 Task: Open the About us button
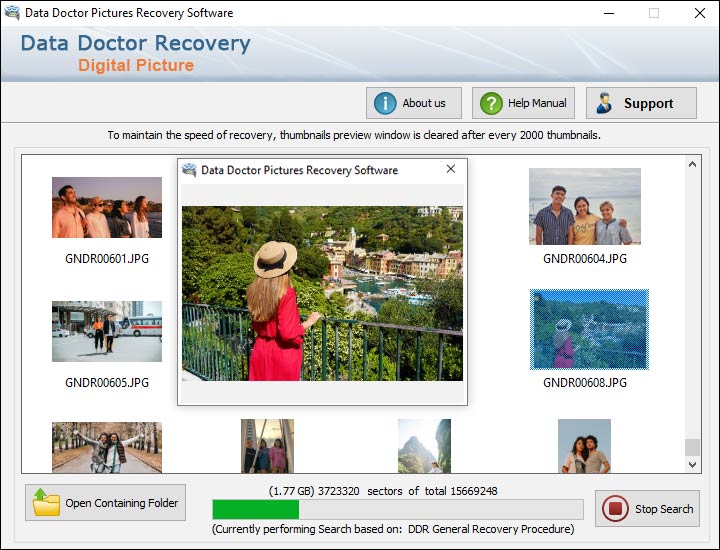click(414, 103)
